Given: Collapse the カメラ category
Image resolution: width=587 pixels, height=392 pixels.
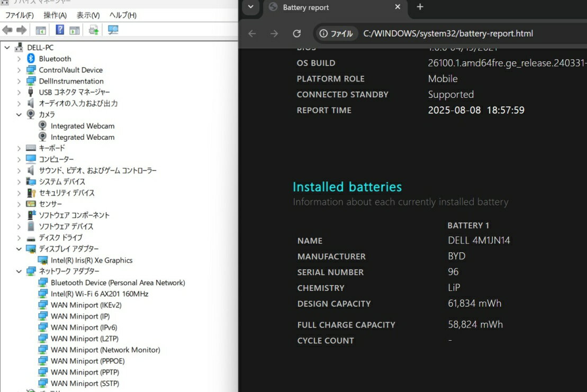Looking at the screenshot, I should [19, 115].
